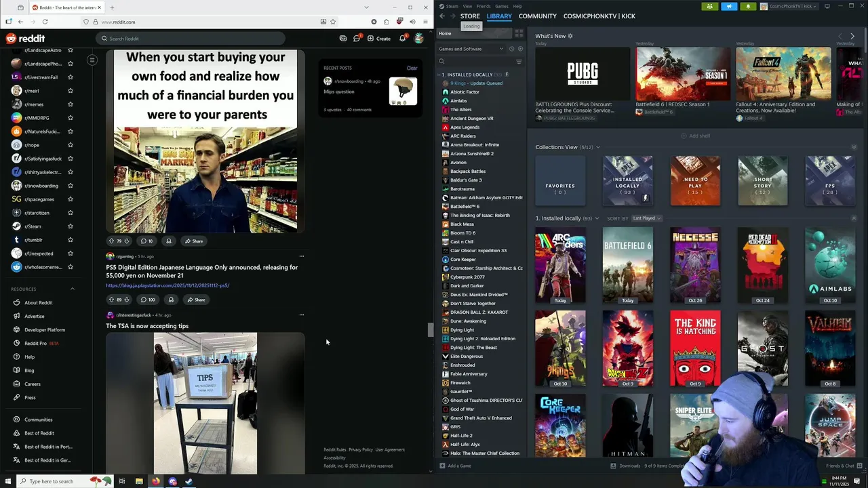Open Steam Help menu
This screenshot has width=868, height=488.
click(x=517, y=6)
